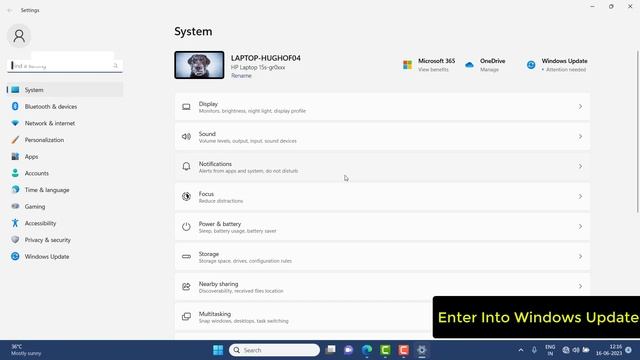Expand the Display row chevron

pos(580,107)
